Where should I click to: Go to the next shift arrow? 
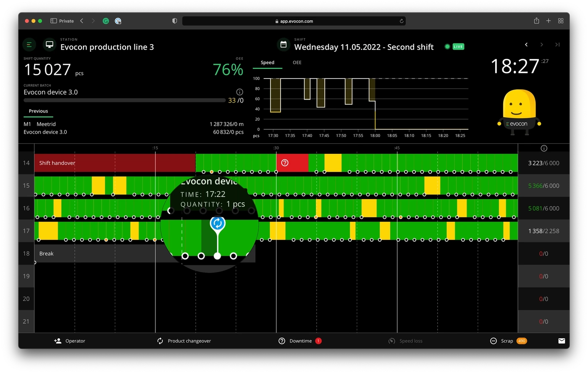tap(542, 45)
